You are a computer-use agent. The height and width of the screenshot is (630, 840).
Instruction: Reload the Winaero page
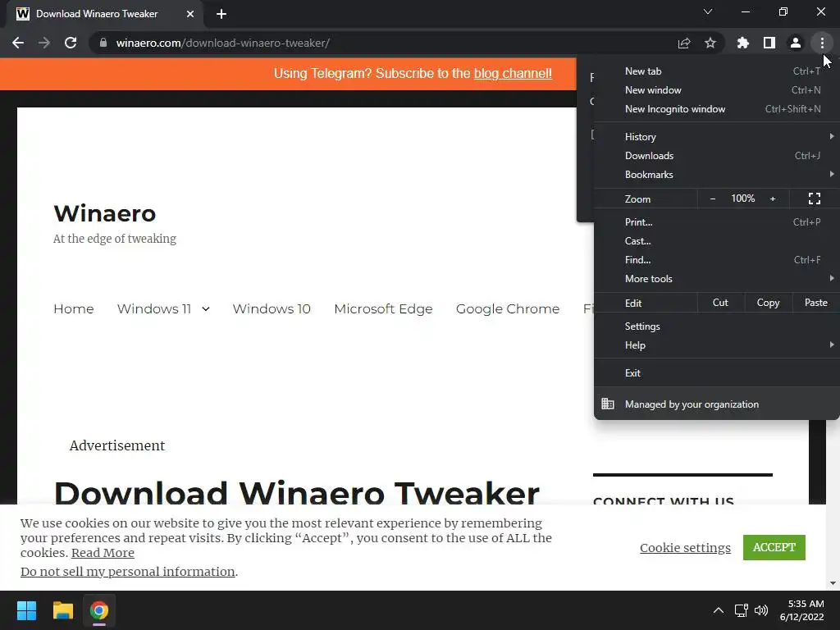pos(71,43)
